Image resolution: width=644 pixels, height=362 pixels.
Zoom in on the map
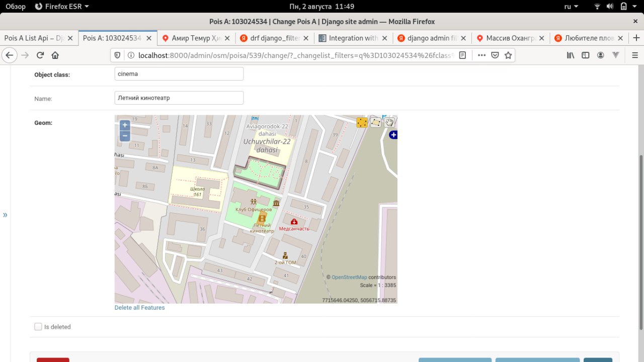tap(125, 125)
